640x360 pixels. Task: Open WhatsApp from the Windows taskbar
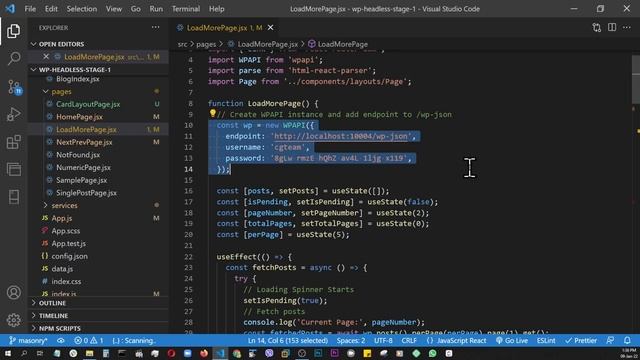pyautogui.click(x=432, y=353)
